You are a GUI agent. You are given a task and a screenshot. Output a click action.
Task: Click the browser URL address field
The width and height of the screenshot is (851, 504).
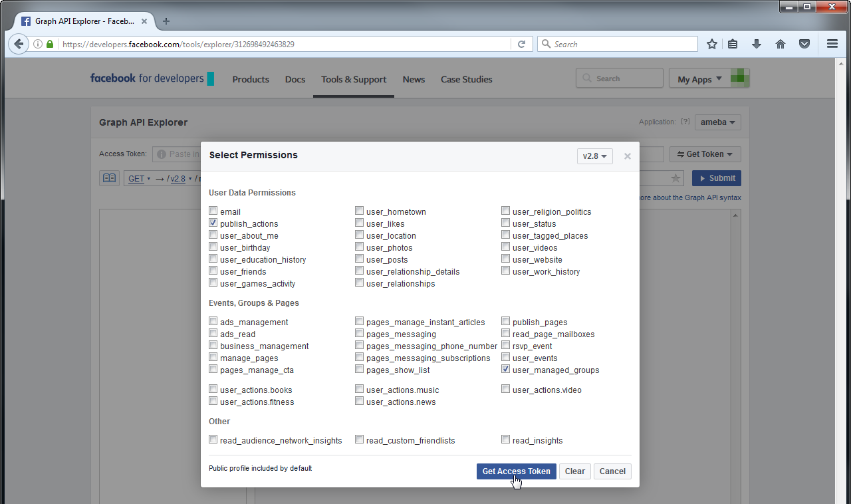pos(286,45)
